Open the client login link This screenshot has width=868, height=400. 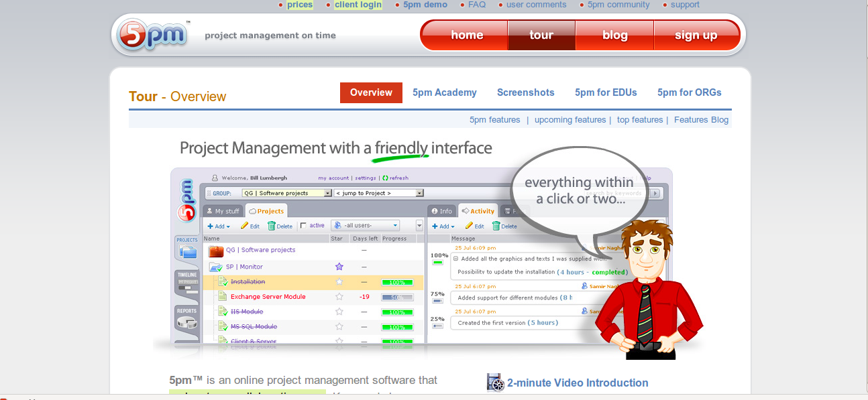[x=358, y=5]
